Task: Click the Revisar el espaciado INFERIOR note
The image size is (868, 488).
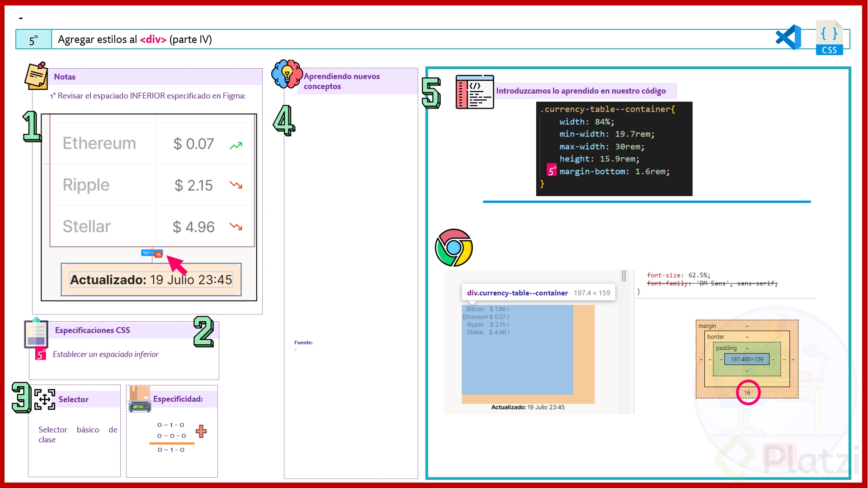Action: tap(148, 96)
